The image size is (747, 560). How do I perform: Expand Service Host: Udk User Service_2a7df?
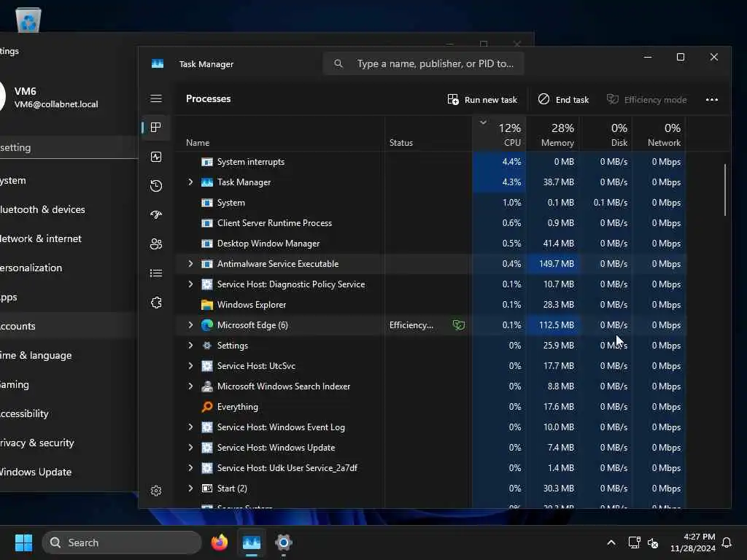(190, 468)
